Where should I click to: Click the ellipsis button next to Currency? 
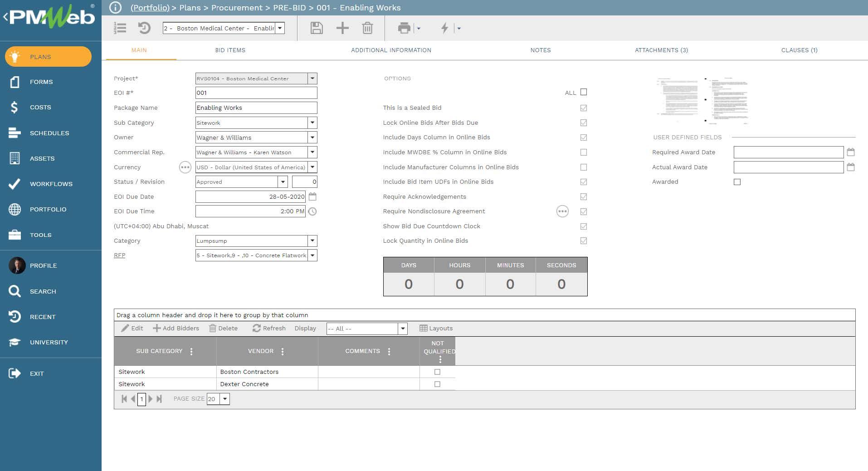point(185,167)
